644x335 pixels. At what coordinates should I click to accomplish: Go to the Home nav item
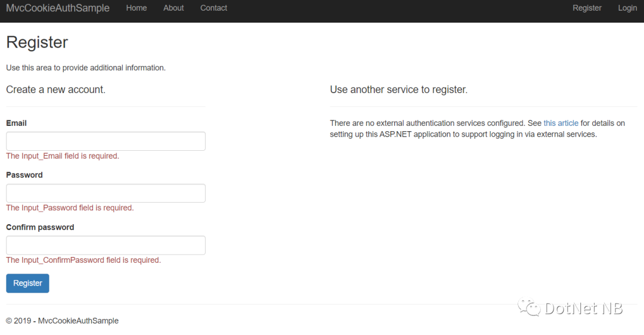(x=137, y=8)
